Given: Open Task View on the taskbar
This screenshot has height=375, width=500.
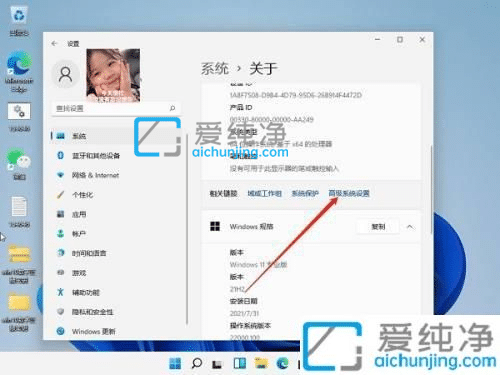Looking at the screenshot, I should pyautogui.click(x=217, y=364).
